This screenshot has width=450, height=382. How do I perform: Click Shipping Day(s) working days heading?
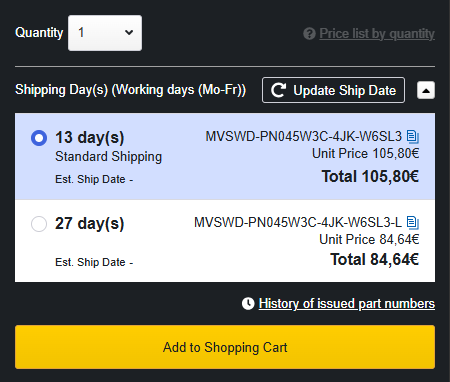[130, 90]
